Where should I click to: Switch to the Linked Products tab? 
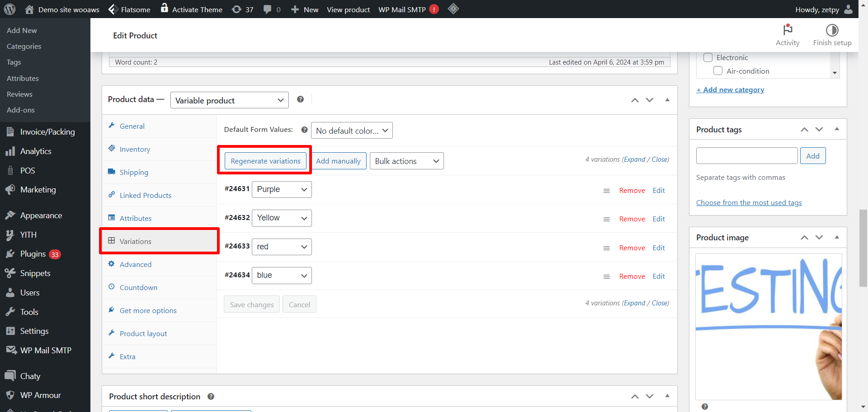pyautogui.click(x=159, y=195)
